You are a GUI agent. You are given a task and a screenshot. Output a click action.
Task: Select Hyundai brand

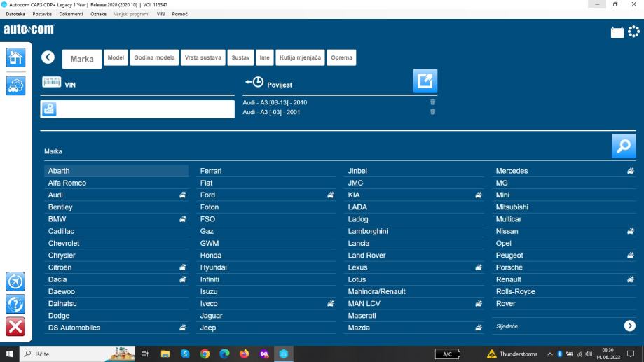(x=266, y=267)
